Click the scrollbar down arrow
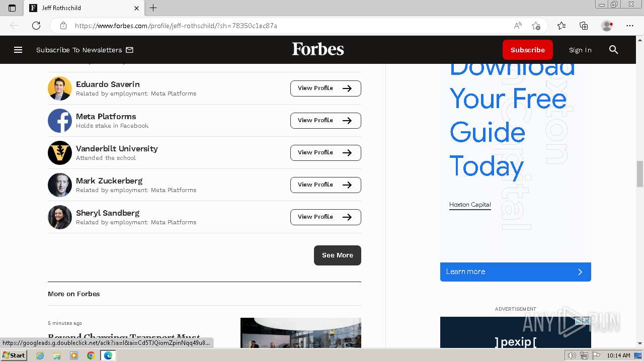This screenshot has width=644, height=362. (640, 344)
